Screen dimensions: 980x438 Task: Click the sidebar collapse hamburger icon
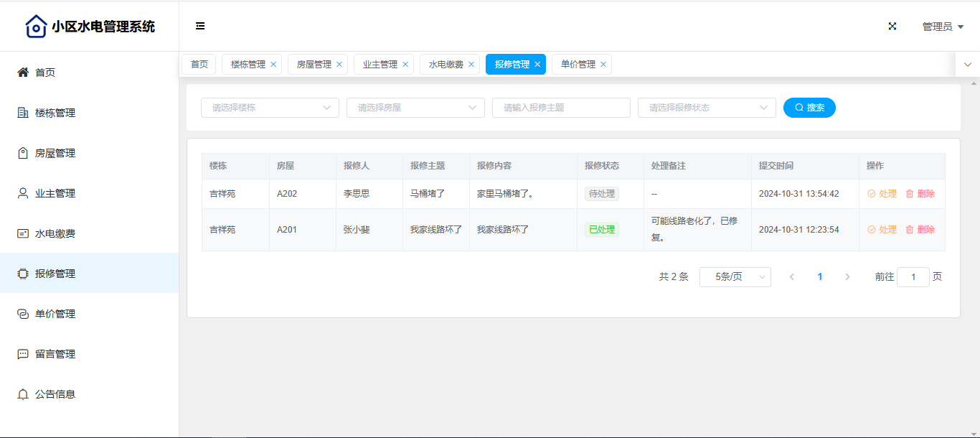coord(200,26)
